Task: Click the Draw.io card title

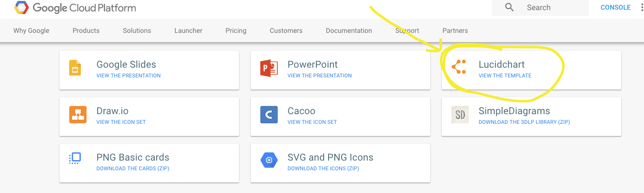Action: [113, 111]
